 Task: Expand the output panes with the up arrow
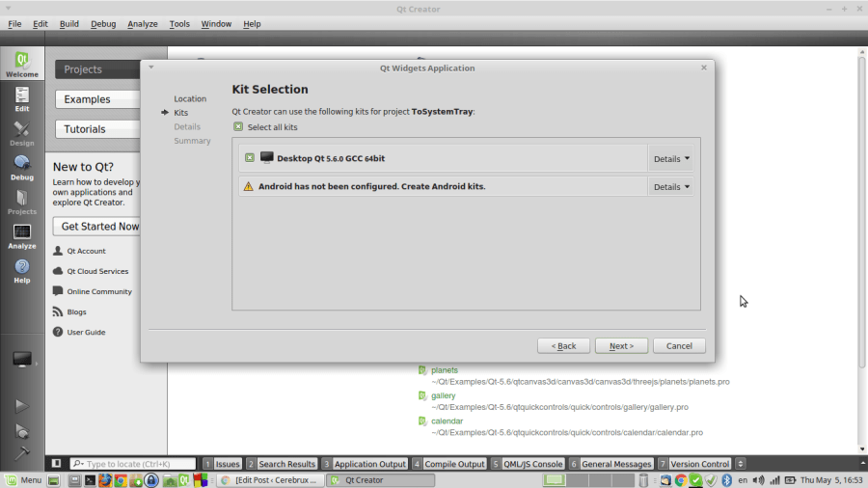[862, 463]
